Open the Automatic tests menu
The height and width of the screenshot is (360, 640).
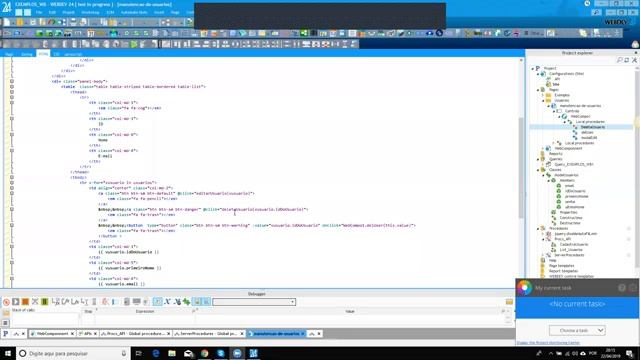[134, 13]
